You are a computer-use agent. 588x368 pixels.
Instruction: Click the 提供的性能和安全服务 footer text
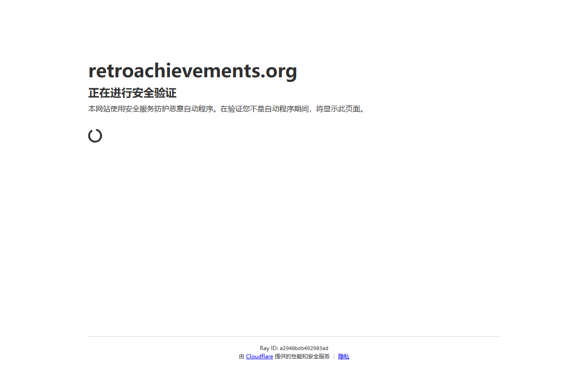click(302, 356)
